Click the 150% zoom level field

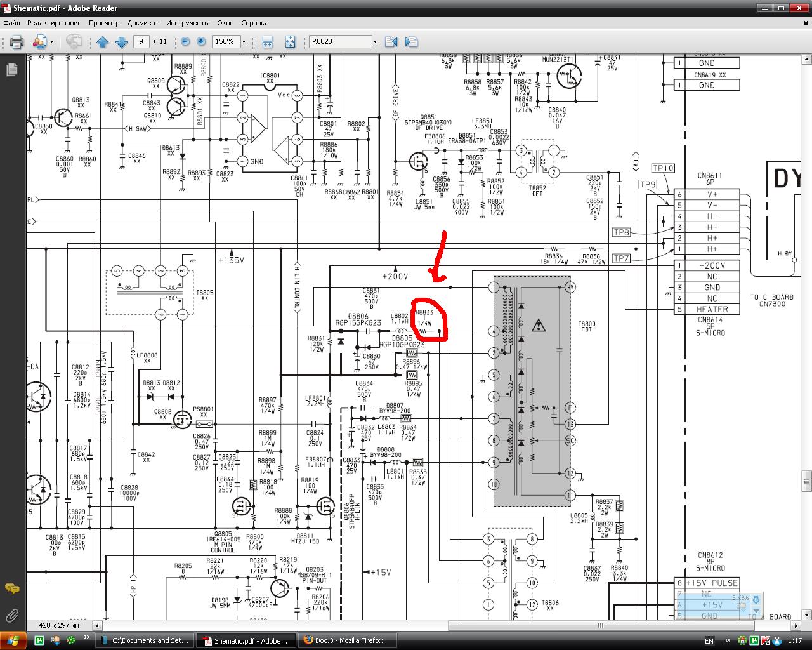click(x=225, y=41)
